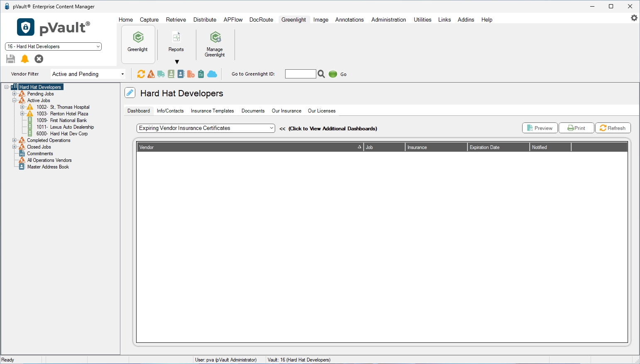
Task: Click Hard Hat Developers building tree icon
Action: tap(14, 87)
